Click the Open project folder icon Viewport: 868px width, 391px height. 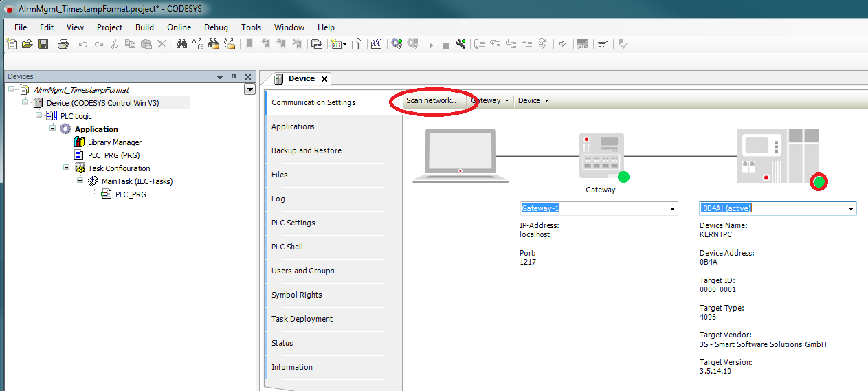[27, 44]
